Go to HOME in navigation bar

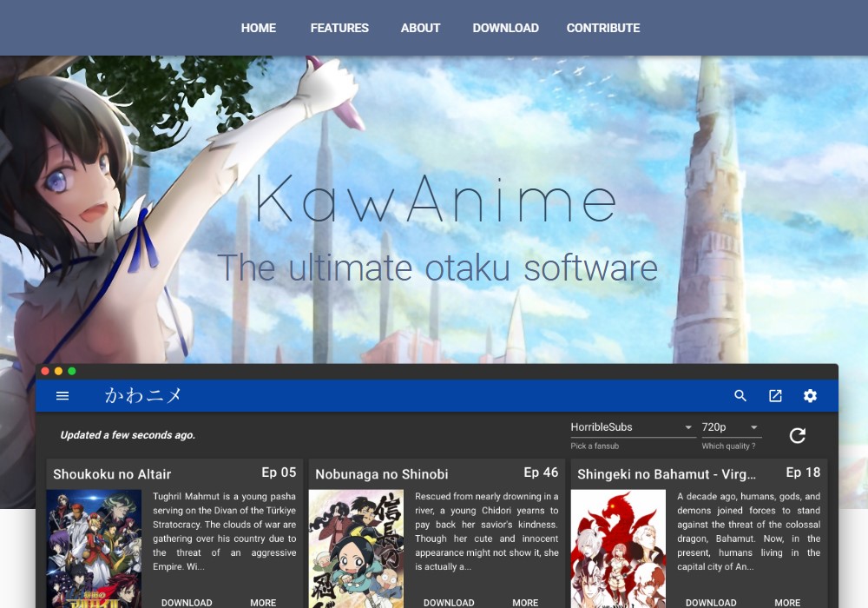259,28
